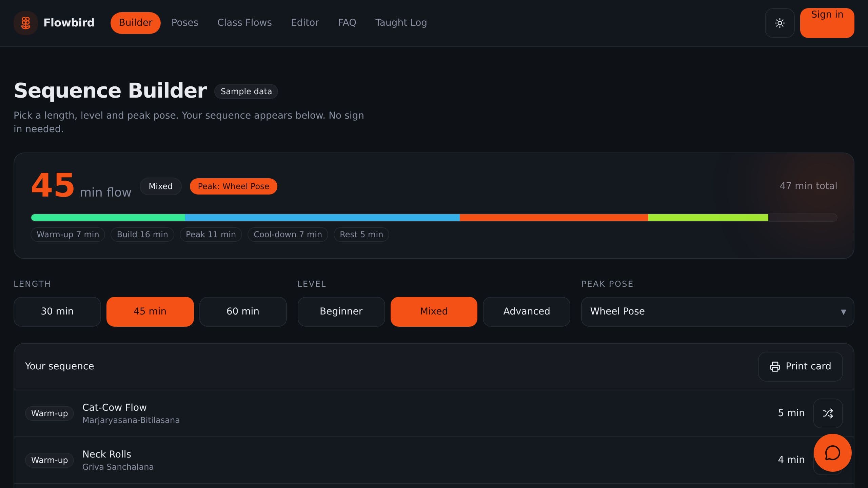The width and height of the screenshot is (868, 488).
Task: Click the Your sequence heading
Action: [x=60, y=366]
